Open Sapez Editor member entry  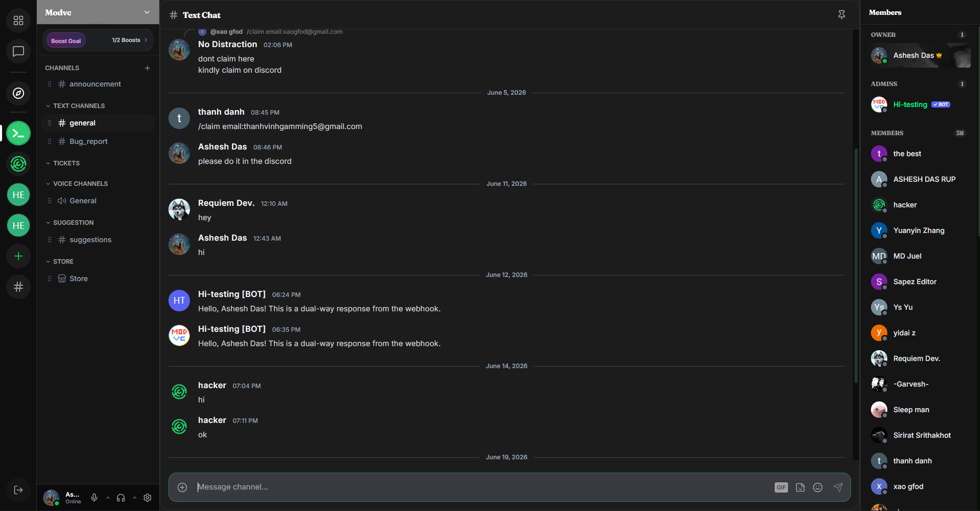coord(920,282)
